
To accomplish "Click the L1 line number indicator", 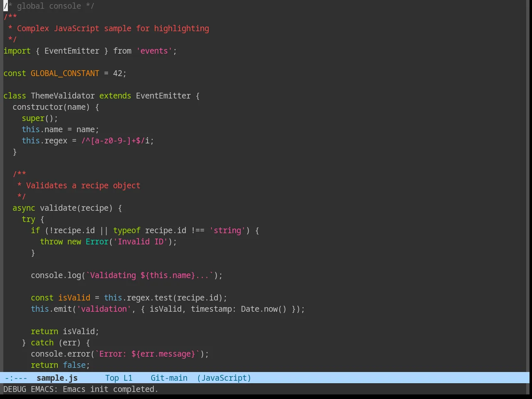I will (128, 378).
